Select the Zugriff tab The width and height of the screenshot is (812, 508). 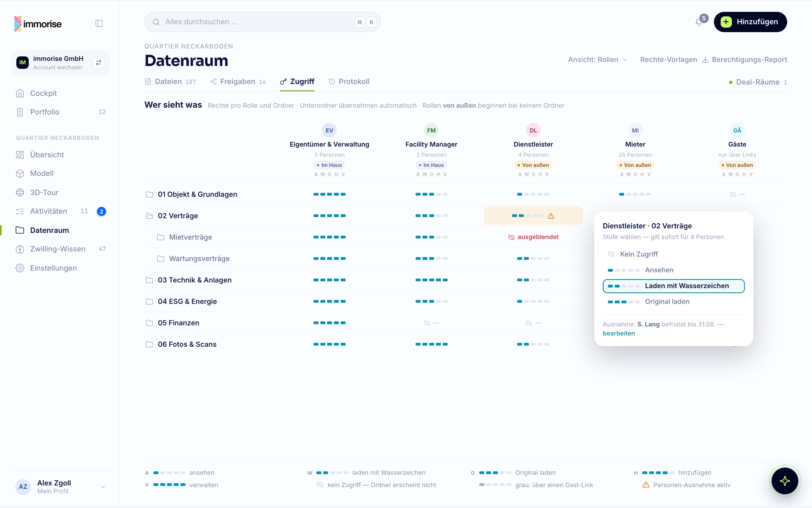pos(297,82)
